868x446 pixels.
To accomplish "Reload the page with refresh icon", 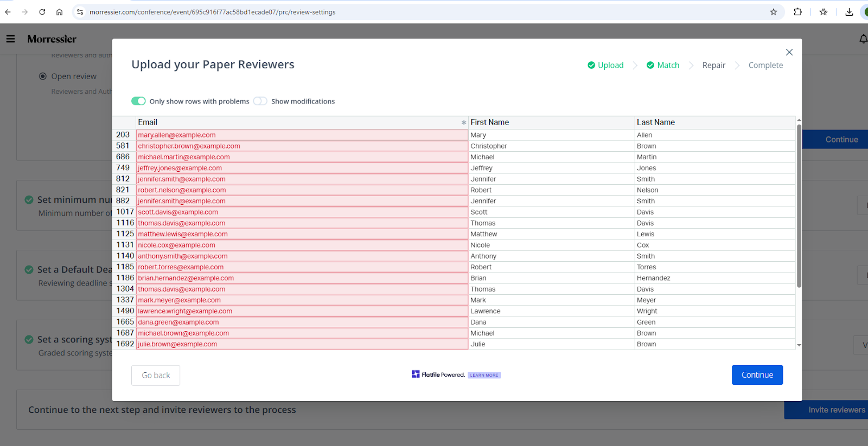I will point(42,12).
